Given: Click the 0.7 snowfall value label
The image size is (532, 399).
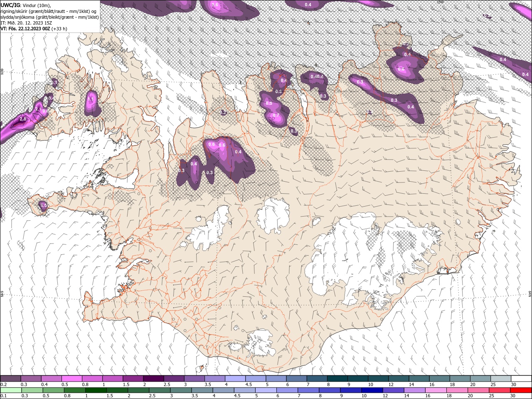Looking at the screenshot, I should [x=276, y=115].
